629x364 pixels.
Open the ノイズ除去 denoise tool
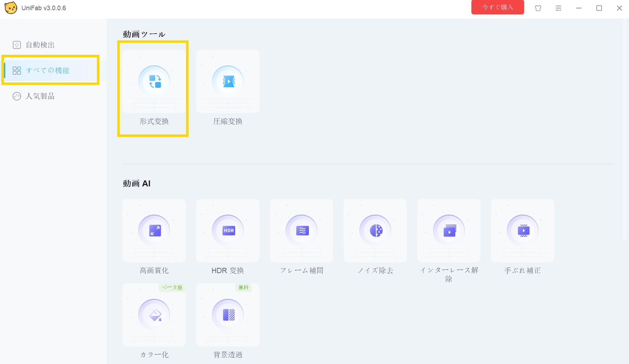click(375, 231)
